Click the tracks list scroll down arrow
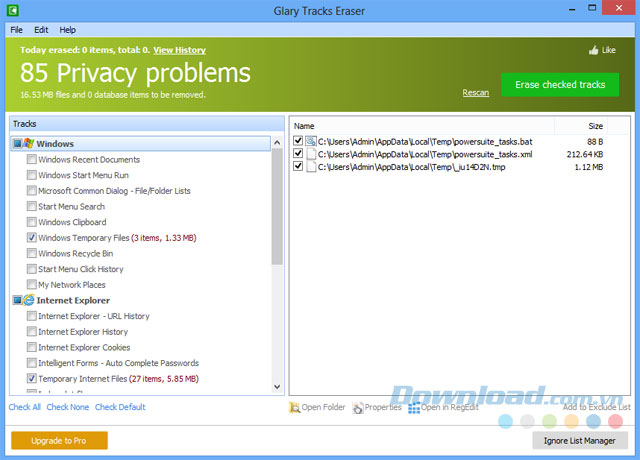Viewport: 640px width, 460px height. click(277, 387)
